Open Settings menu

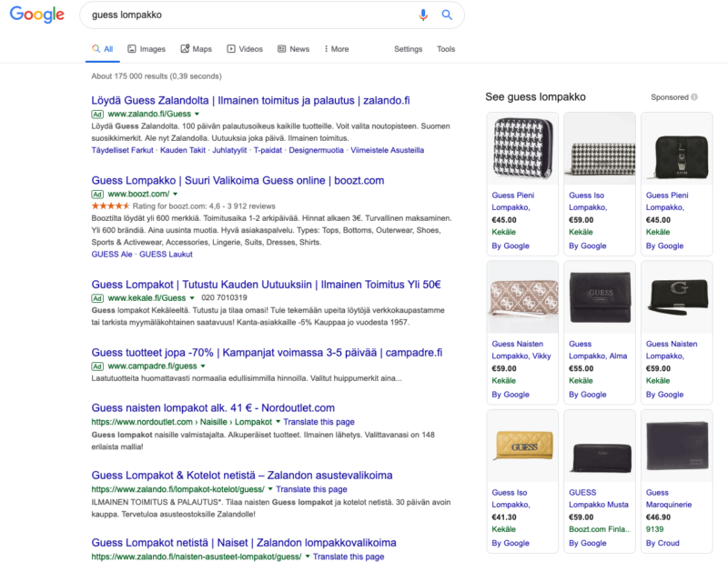pyautogui.click(x=408, y=49)
